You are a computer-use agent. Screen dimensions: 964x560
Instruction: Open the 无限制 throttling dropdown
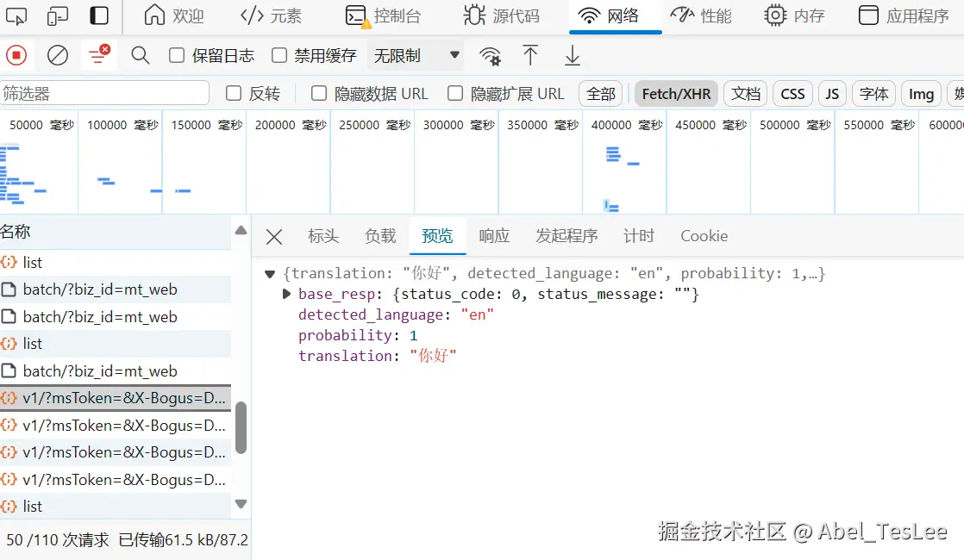pos(416,56)
